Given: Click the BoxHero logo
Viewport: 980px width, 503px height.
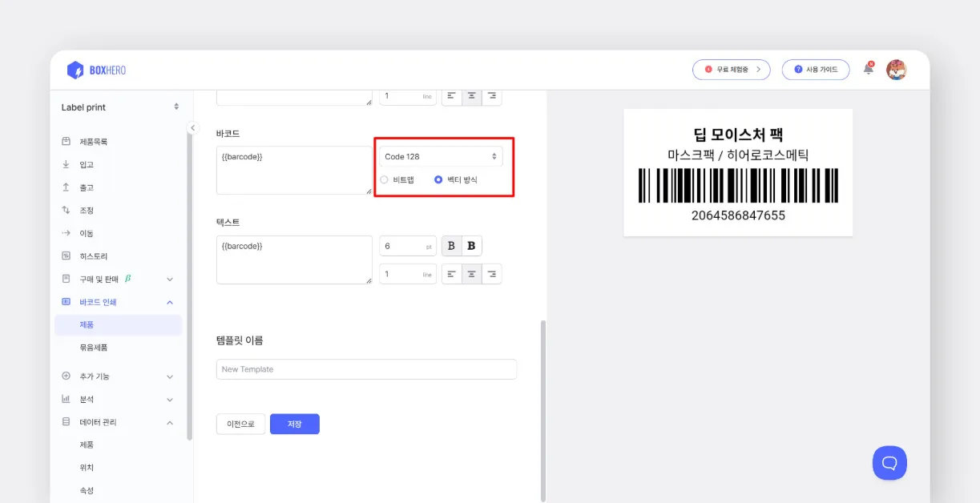Looking at the screenshot, I should tap(96, 70).
